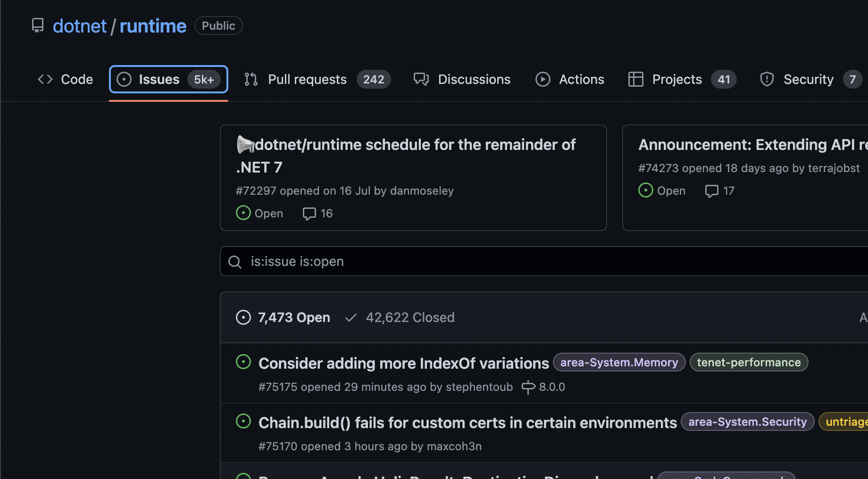Click the Open status icon on issue #72297
The width and height of the screenshot is (868, 479).
pyautogui.click(x=243, y=213)
